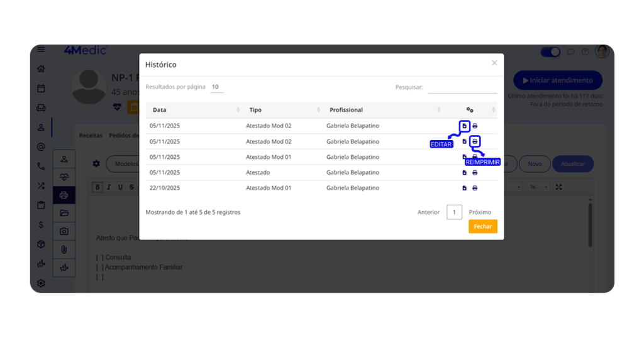The height and width of the screenshot is (338, 644).
Task: Reprint the 22/10/2025 Atestado Mod 01 record
Action: 475,188
